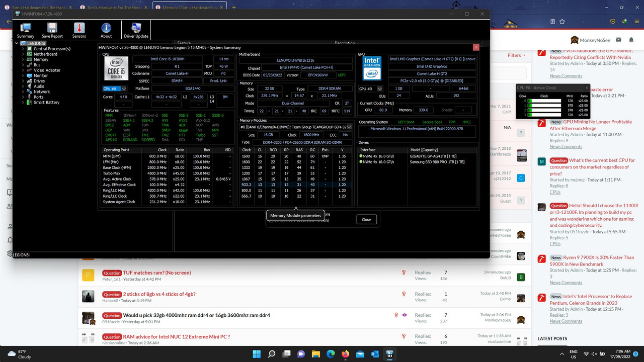
Task: Click Core 3 clock bar in Active Clock
Action: [544, 115]
